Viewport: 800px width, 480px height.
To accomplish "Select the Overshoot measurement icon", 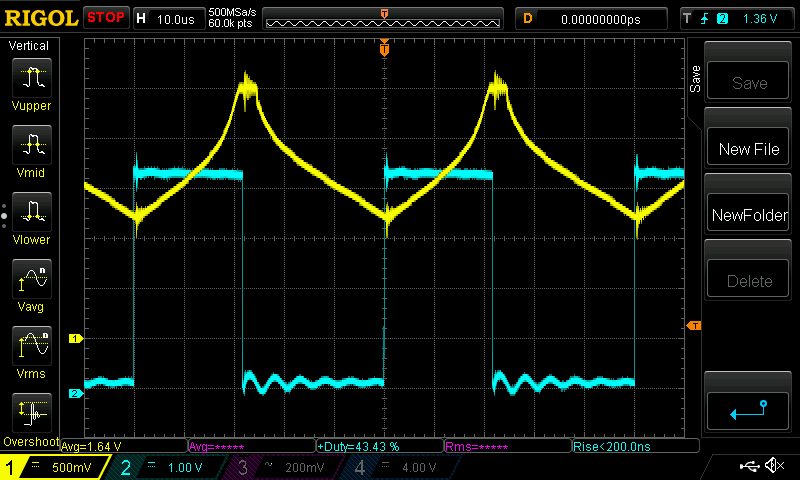I will pos(31,411).
